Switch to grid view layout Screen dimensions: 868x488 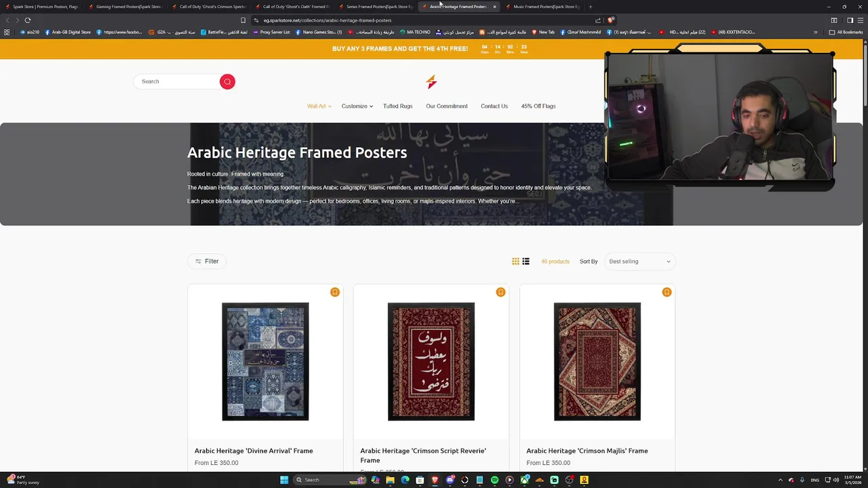[515, 262]
